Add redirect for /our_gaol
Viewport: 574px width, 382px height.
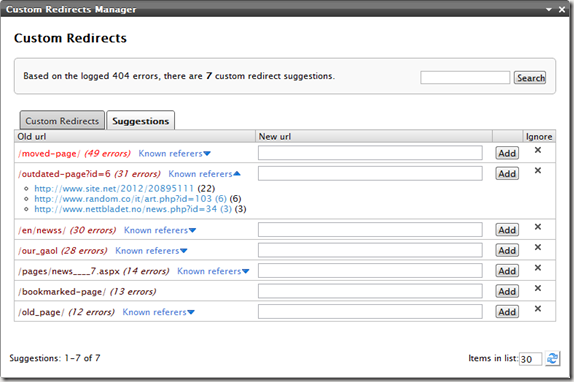pos(507,251)
